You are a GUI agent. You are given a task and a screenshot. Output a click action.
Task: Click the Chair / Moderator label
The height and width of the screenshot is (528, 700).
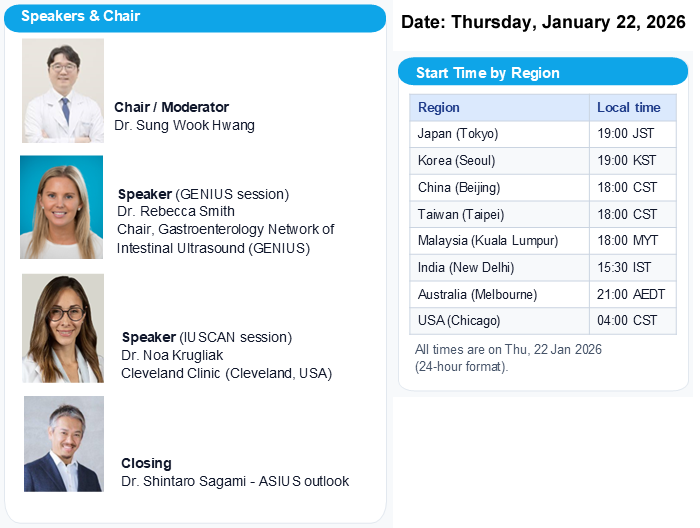coord(171,107)
